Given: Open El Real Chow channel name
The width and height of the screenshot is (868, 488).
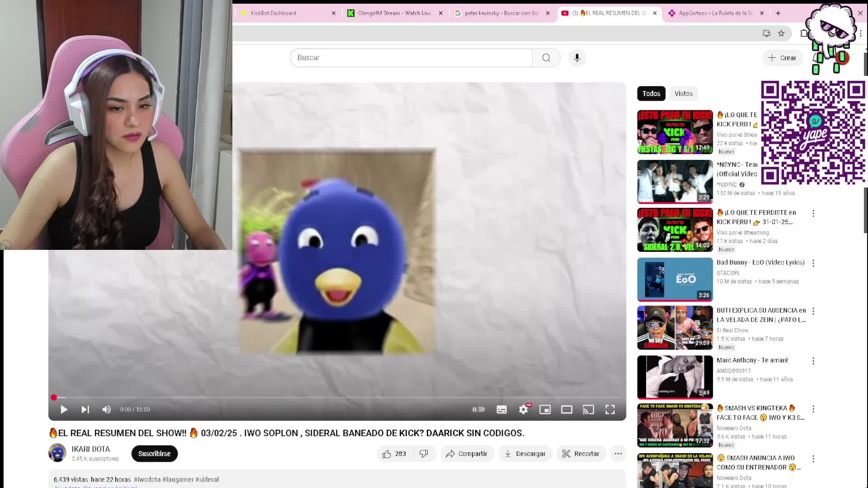Looking at the screenshot, I should (732, 330).
